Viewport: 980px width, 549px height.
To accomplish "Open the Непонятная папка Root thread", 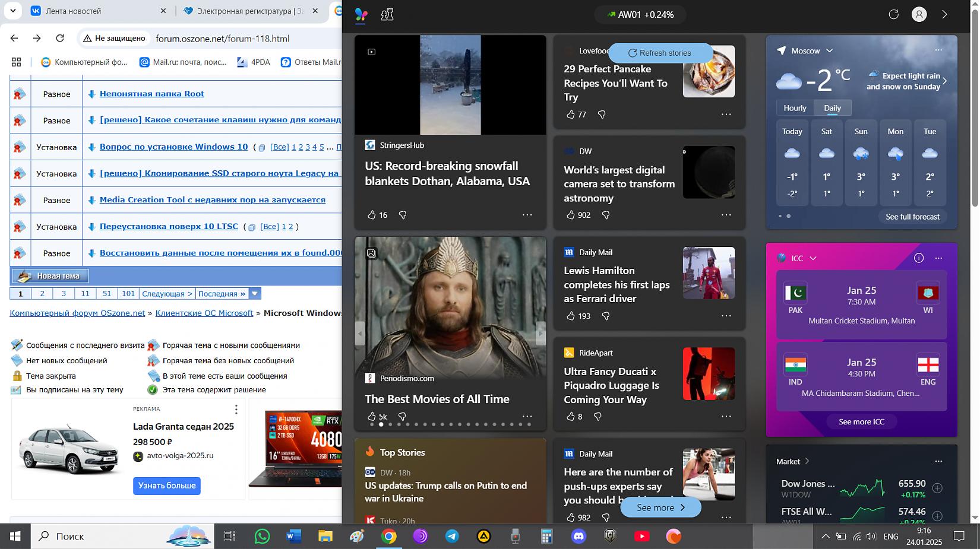I will 151,93.
